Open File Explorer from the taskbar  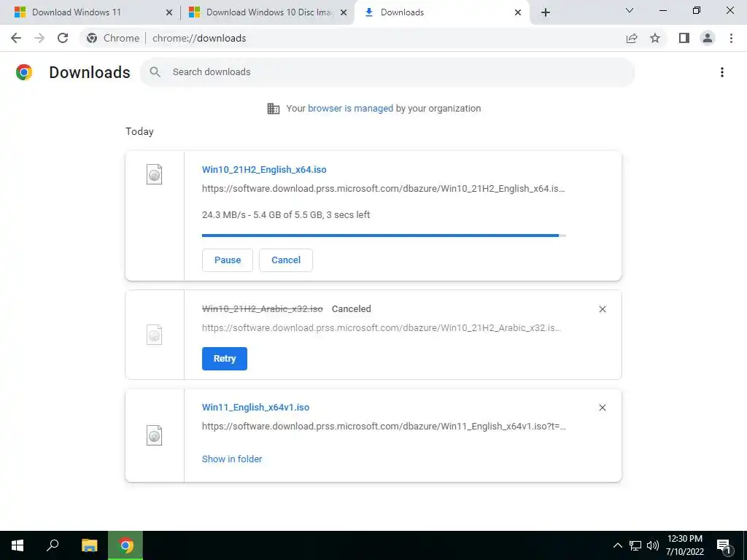click(89, 545)
